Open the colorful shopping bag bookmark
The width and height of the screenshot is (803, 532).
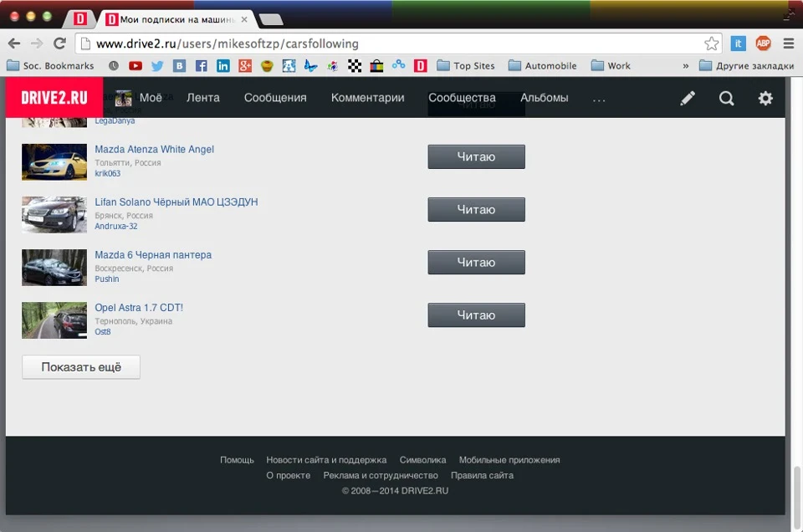[376, 65]
